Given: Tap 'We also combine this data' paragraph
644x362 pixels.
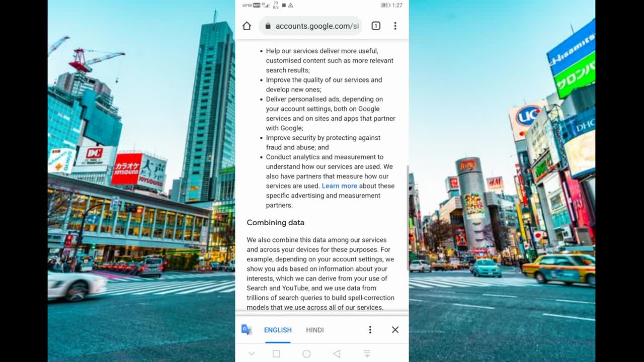Looking at the screenshot, I should tap(320, 274).
